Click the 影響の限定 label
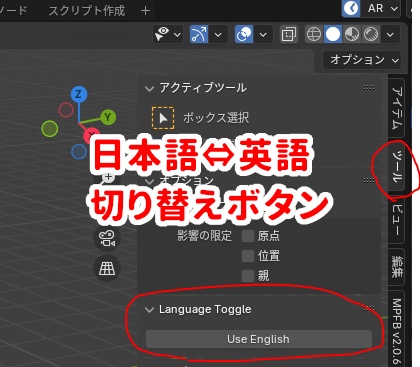The width and height of the screenshot is (420, 367). pyautogui.click(x=204, y=236)
